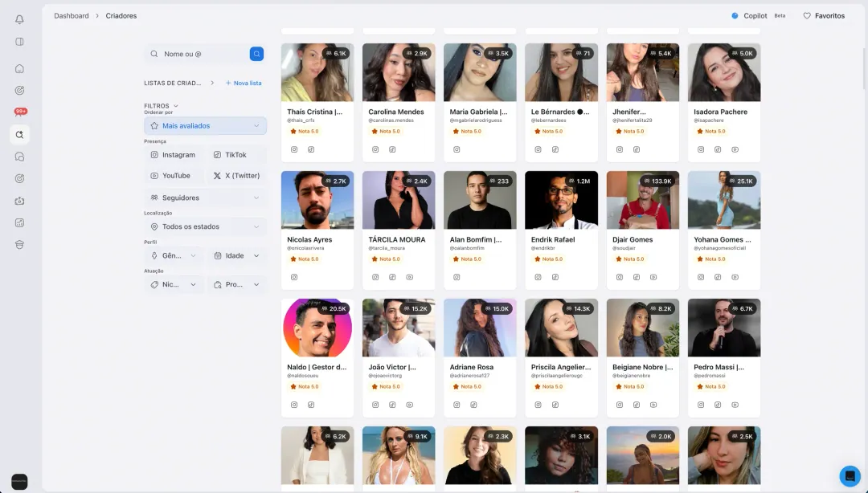This screenshot has height=493, width=868.
Task: Open Favoritos
Action: (x=824, y=15)
